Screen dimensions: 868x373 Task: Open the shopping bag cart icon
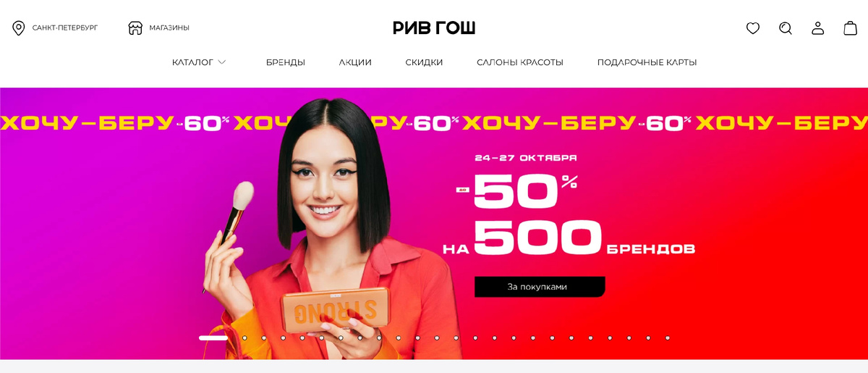[x=851, y=28]
